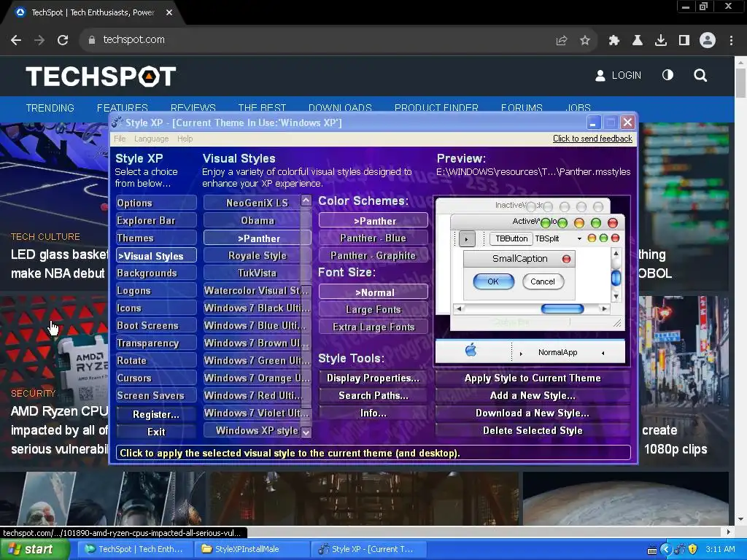Click 'Click to send feedback' link
Viewport: 747px width, 560px height.
[592, 139]
